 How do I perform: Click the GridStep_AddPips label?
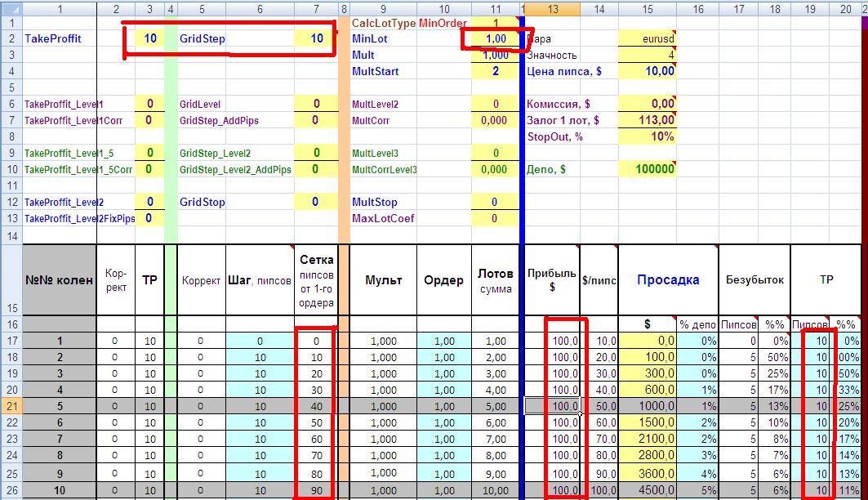(219, 120)
